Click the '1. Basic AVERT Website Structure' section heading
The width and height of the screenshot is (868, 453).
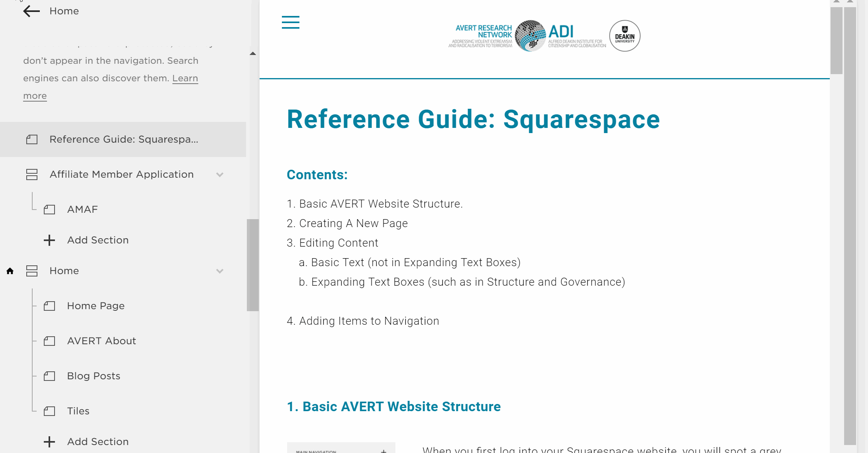pos(394,407)
